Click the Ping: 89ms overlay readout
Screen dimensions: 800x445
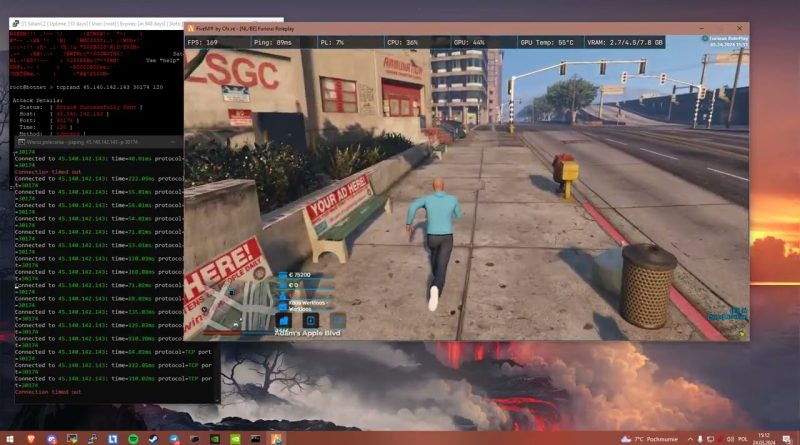tap(273, 42)
